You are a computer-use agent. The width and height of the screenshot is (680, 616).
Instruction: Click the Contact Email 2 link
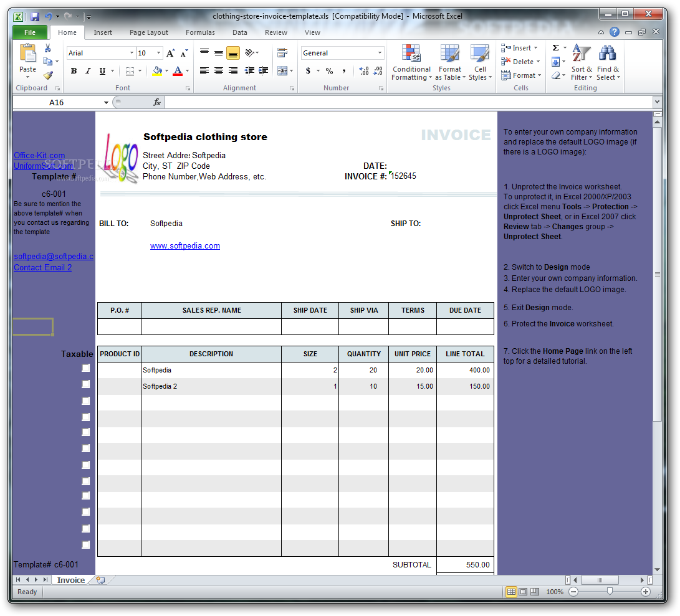click(42, 267)
